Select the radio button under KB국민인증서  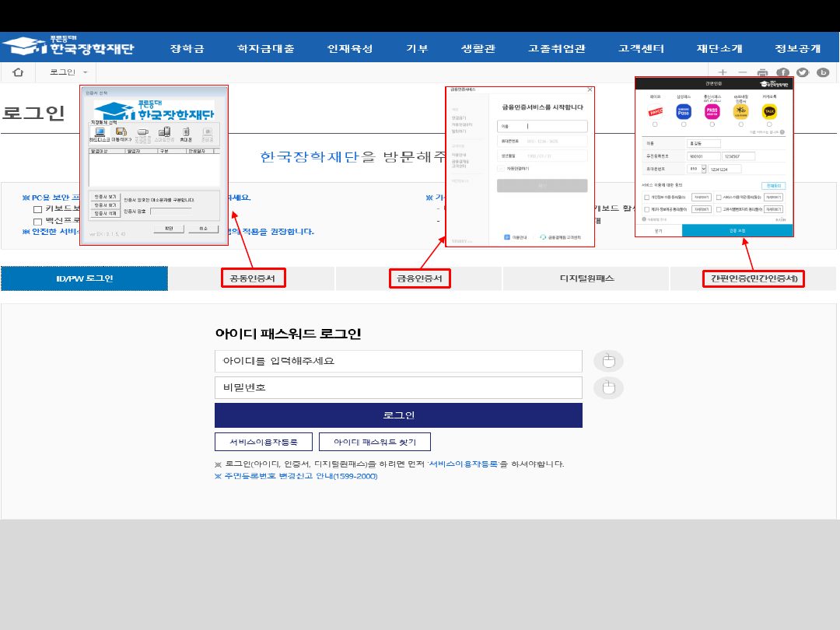click(741, 124)
